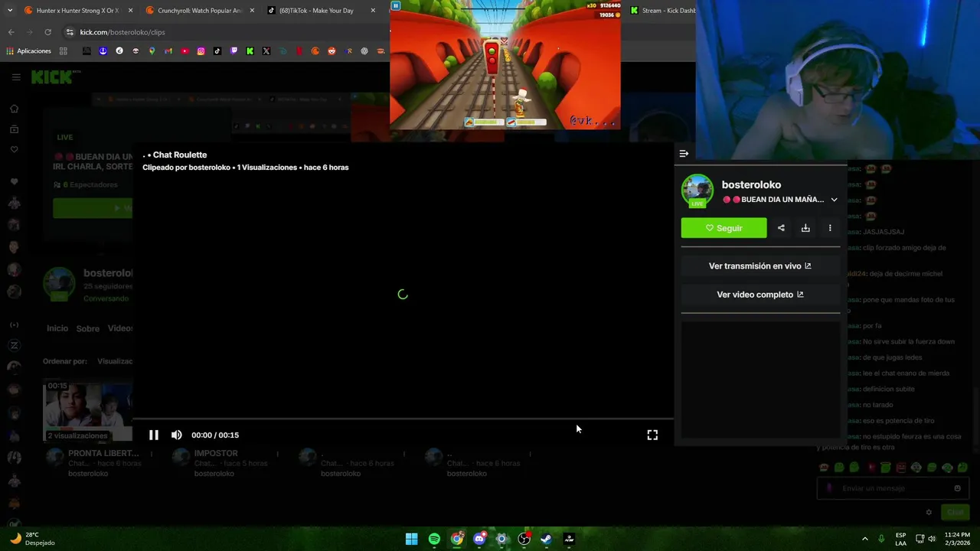Open Kick bookmark
Image resolution: width=980 pixels, height=551 pixels.
point(250,51)
